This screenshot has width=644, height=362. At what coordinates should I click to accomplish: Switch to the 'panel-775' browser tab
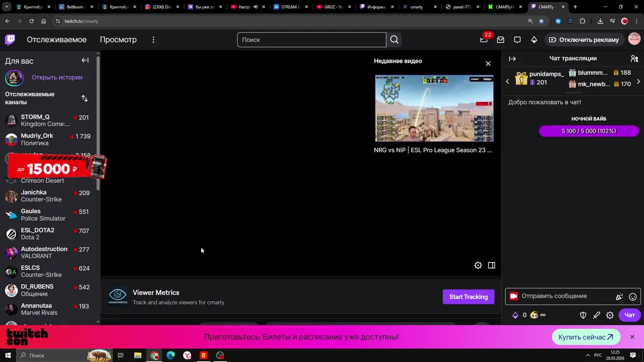(463, 7)
